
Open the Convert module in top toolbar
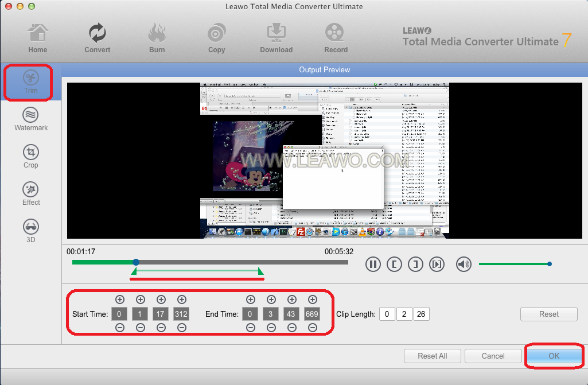98,38
